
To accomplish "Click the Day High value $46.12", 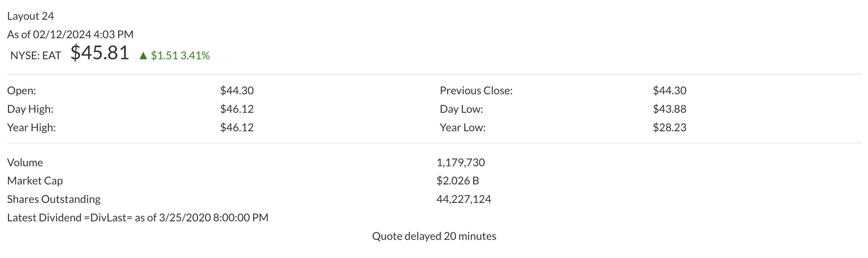I will tap(237, 109).
